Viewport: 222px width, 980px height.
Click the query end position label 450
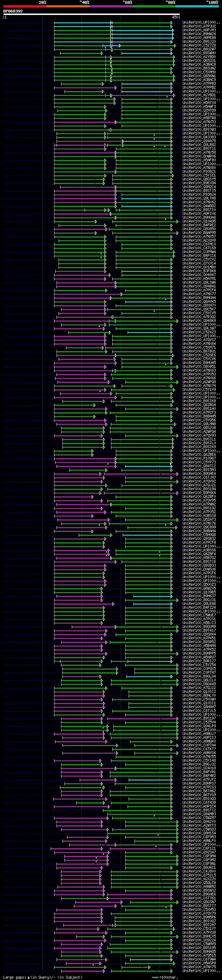(175, 17)
